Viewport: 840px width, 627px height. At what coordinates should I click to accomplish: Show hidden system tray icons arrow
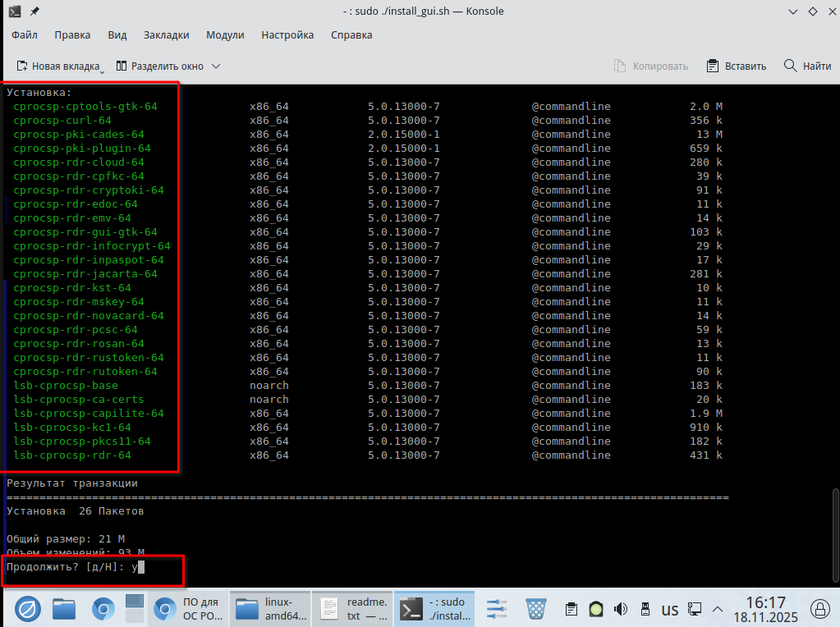coord(718,609)
